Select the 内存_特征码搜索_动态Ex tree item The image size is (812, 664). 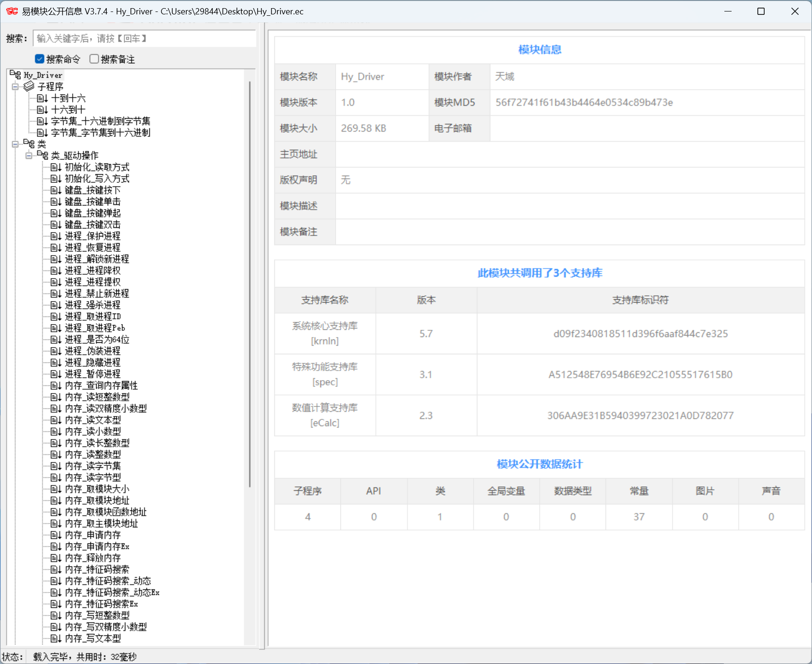pyautogui.click(x=112, y=592)
